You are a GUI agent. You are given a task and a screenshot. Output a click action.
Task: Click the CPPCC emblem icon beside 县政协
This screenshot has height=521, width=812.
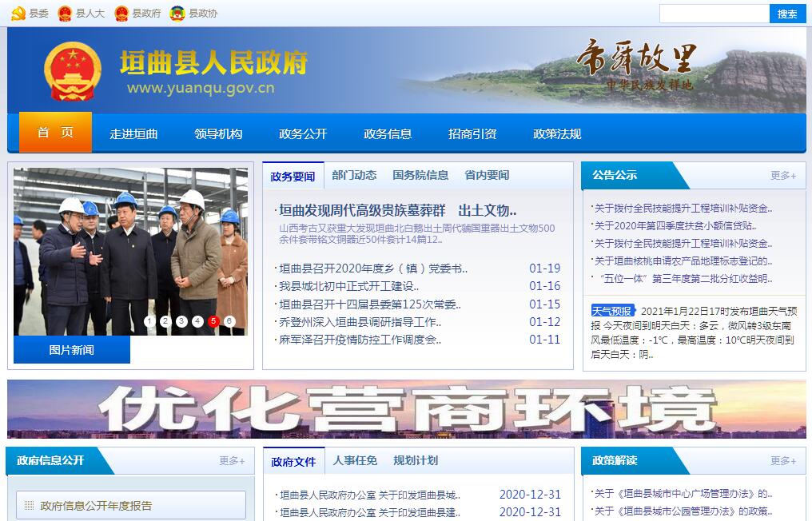click(x=177, y=14)
